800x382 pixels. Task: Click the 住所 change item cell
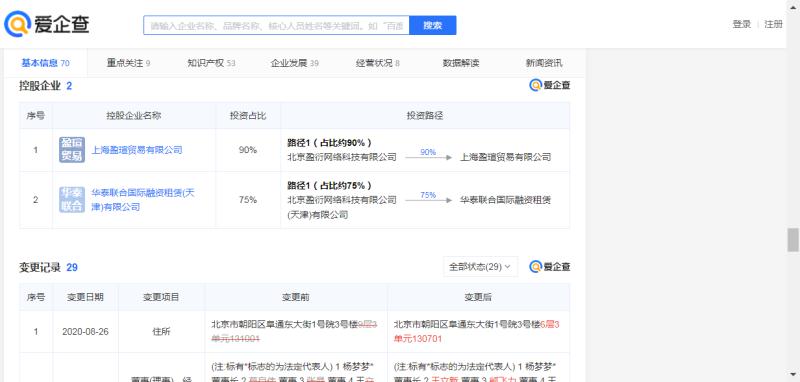click(x=161, y=332)
